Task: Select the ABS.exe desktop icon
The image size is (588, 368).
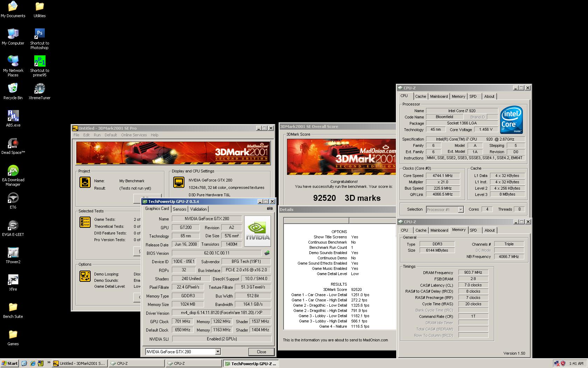Action: [x=13, y=119]
